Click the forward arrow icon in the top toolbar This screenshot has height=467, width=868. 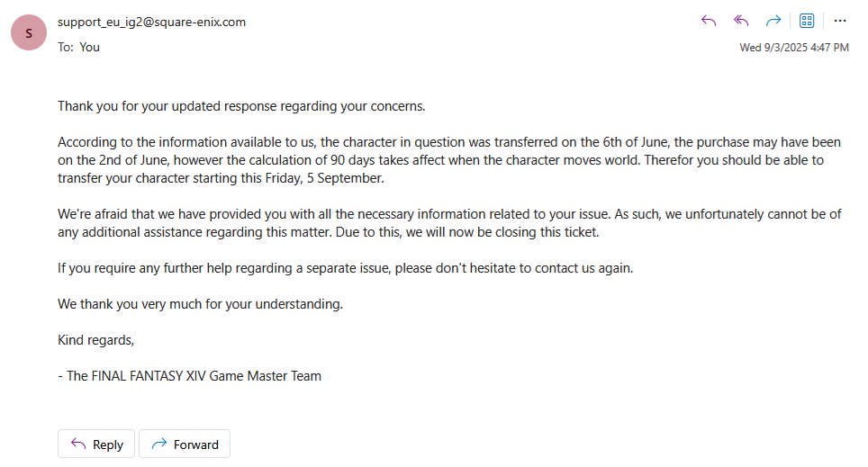[773, 22]
